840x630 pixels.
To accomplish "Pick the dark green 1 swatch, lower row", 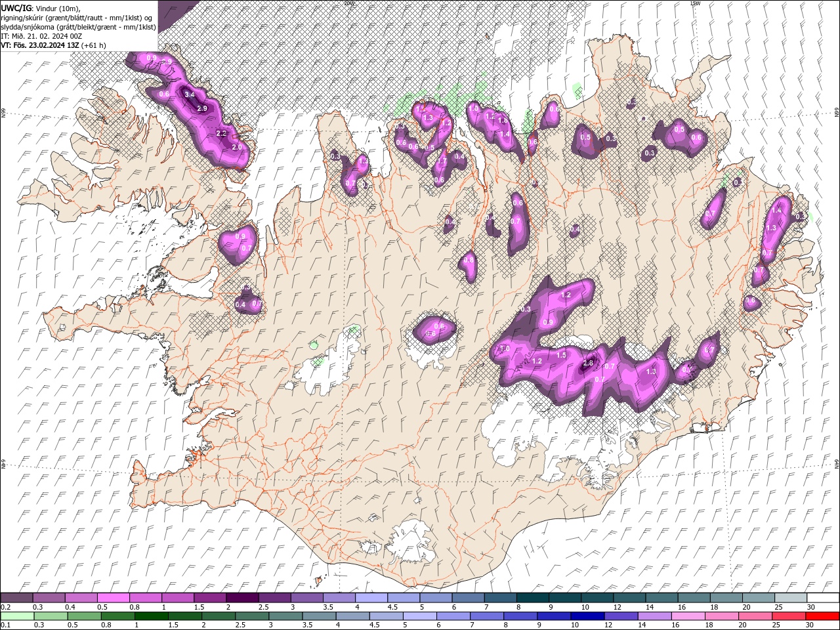I will tap(152, 616).
